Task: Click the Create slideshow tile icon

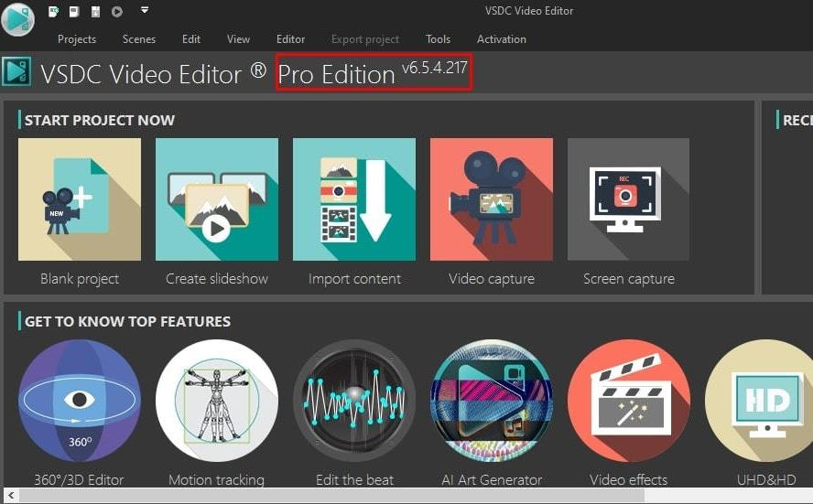Action: click(x=217, y=199)
